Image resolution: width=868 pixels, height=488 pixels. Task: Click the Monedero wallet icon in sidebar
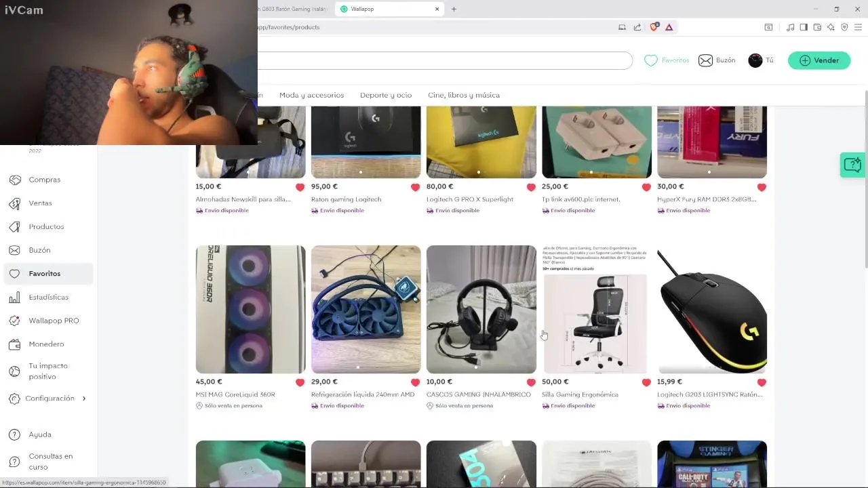point(15,344)
